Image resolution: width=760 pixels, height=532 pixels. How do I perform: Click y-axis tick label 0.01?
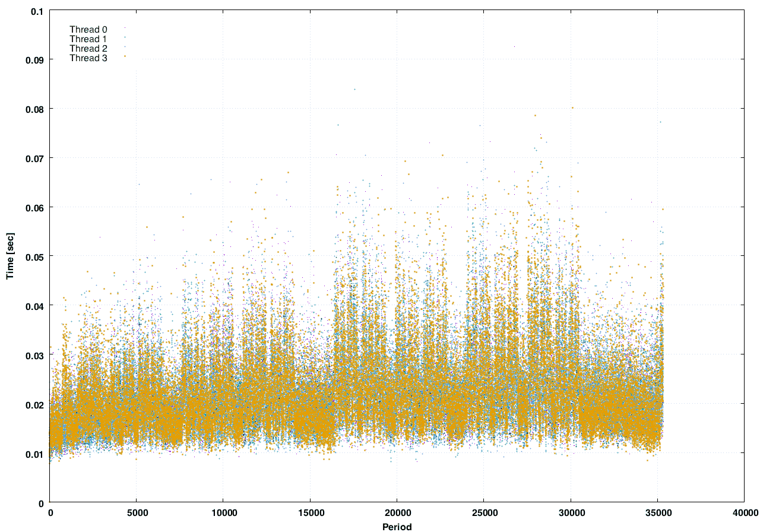33,454
